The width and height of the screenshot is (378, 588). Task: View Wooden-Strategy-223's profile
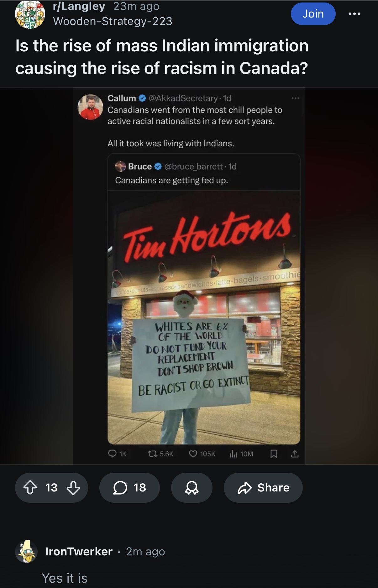pyautogui.click(x=113, y=21)
